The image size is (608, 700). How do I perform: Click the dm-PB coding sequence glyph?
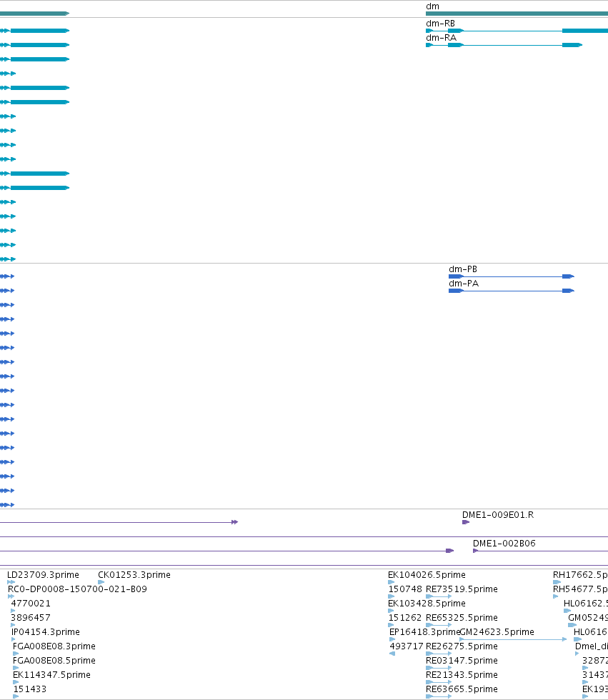tap(511, 276)
